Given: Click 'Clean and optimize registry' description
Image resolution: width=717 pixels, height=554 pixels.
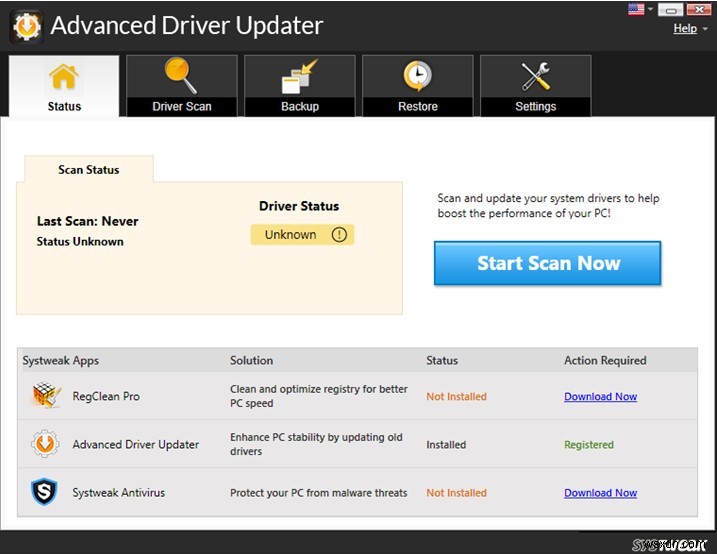Looking at the screenshot, I should coord(319,396).
